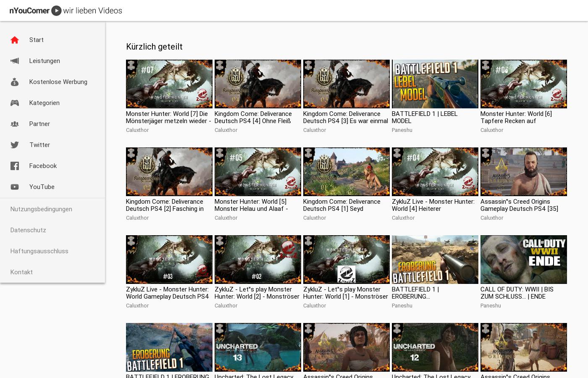Click Caluxthor under Monster Hunter World [7]
588x378 pixels.
(x=137, y=130)
